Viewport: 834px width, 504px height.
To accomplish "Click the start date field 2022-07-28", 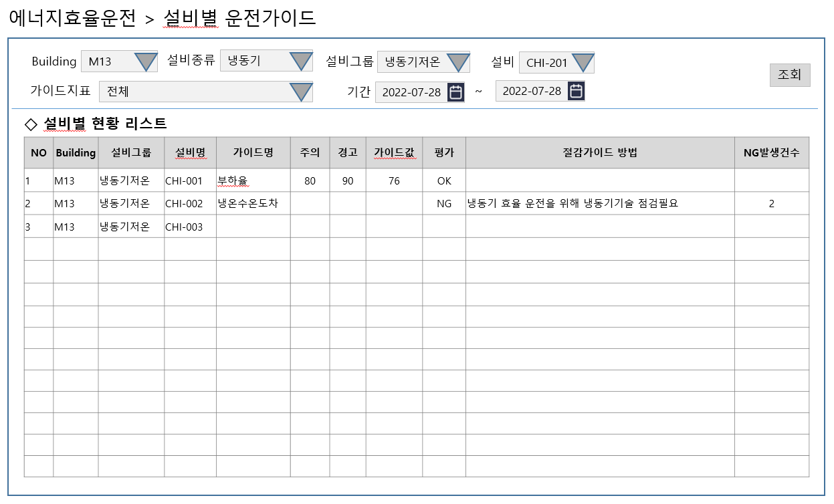I will pyautogui.click(x=411, y=92).
